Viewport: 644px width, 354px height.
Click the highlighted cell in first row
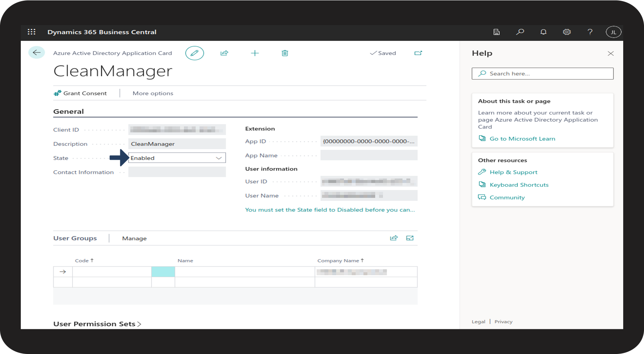coord(163,272)
